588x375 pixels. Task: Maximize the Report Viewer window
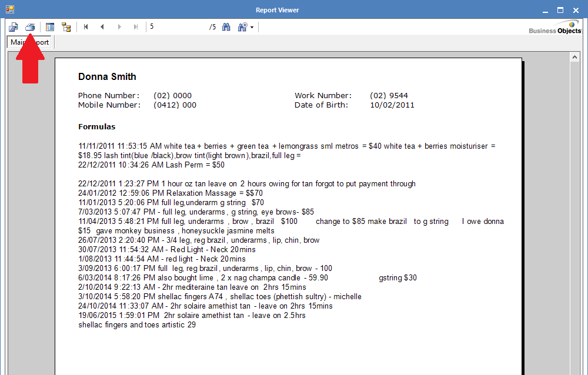tap(560, 9)
